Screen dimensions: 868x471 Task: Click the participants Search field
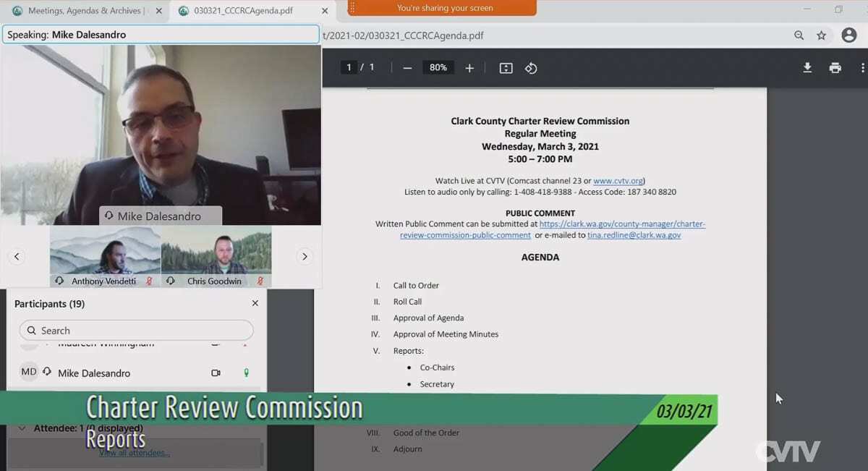(137, 331)
